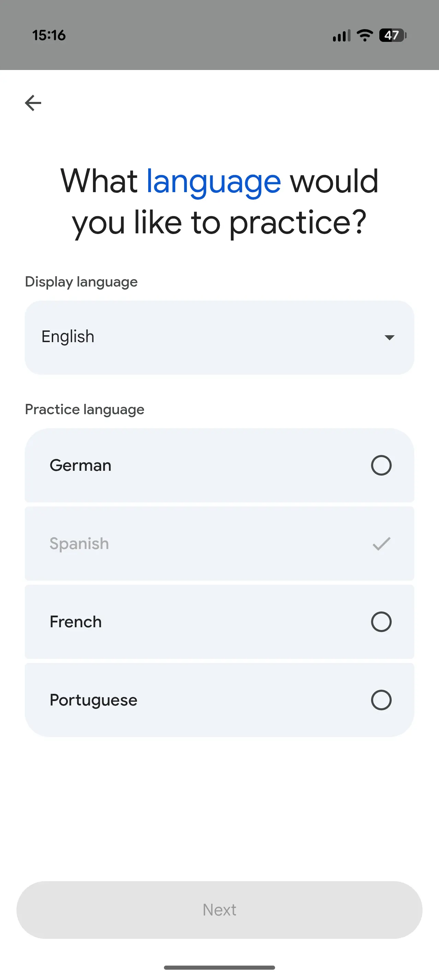
Task: Select the German radio button
Action: [x=381, y=465]
